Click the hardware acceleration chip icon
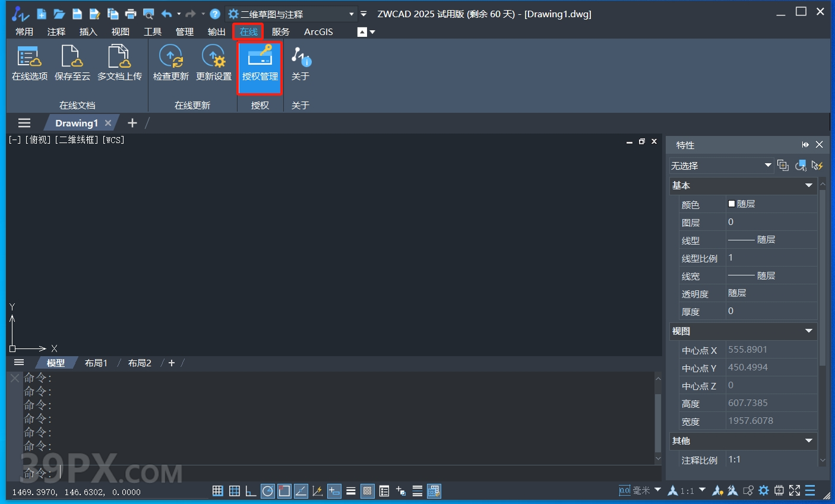Viewport: 835px width, 504px height. pos(779,490)
